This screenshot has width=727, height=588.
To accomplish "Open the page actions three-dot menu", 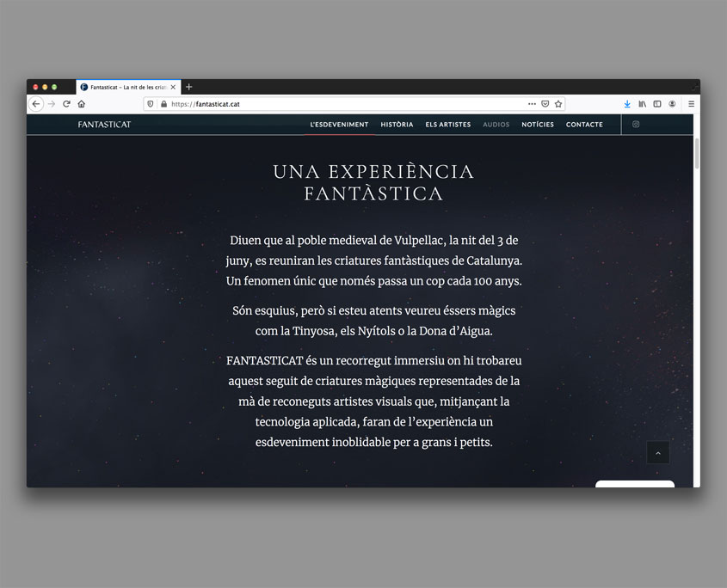I will click(532, 104).
